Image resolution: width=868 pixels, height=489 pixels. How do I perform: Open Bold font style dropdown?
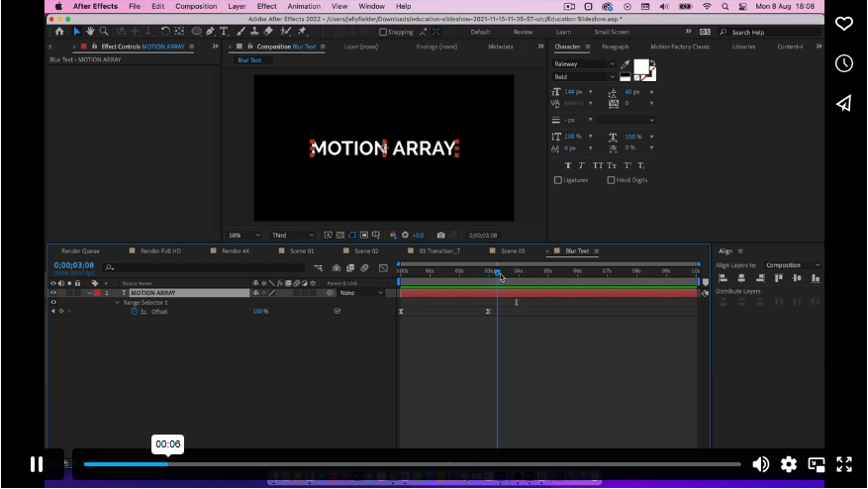click(x=584, y=77)
